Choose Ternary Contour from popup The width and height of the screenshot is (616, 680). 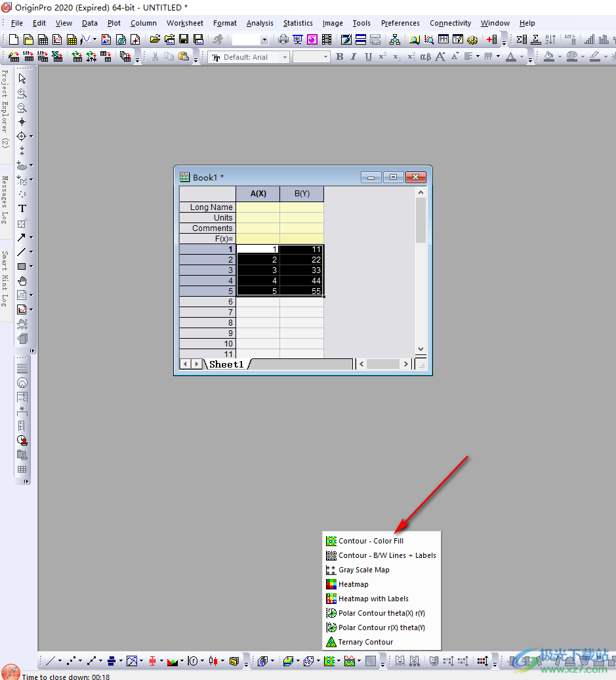pyautogui.click(x=382, y=642)
